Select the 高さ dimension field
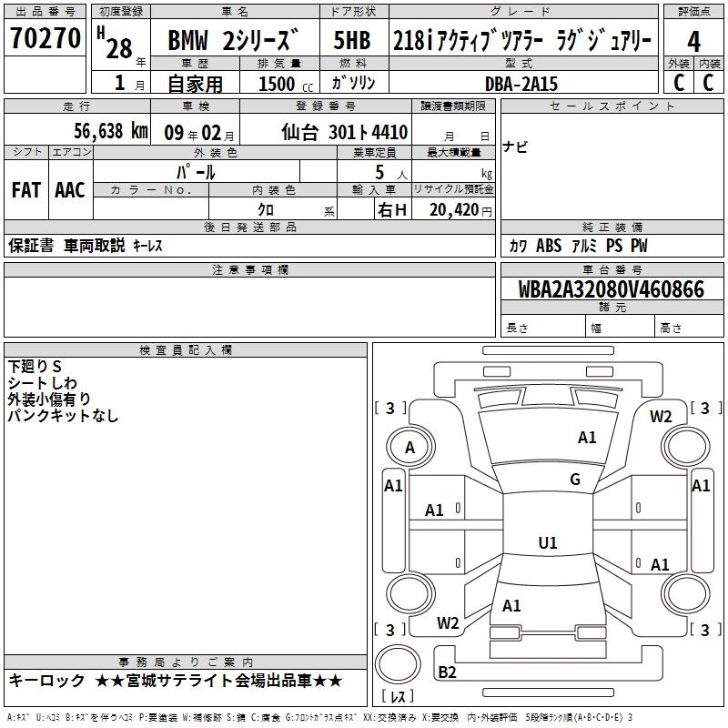The width and height of the screenshot is (728, 728). click(690, 328)
